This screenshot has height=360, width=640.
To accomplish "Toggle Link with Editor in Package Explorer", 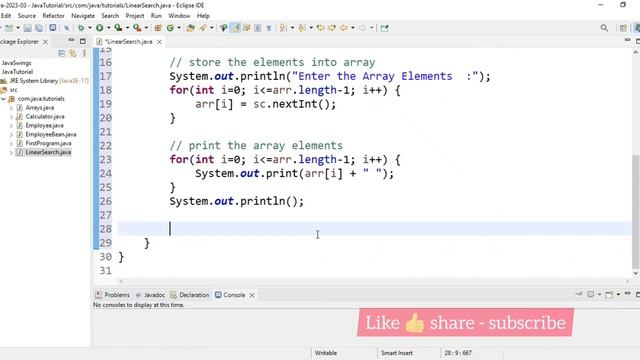I will (x=73, y=53).
